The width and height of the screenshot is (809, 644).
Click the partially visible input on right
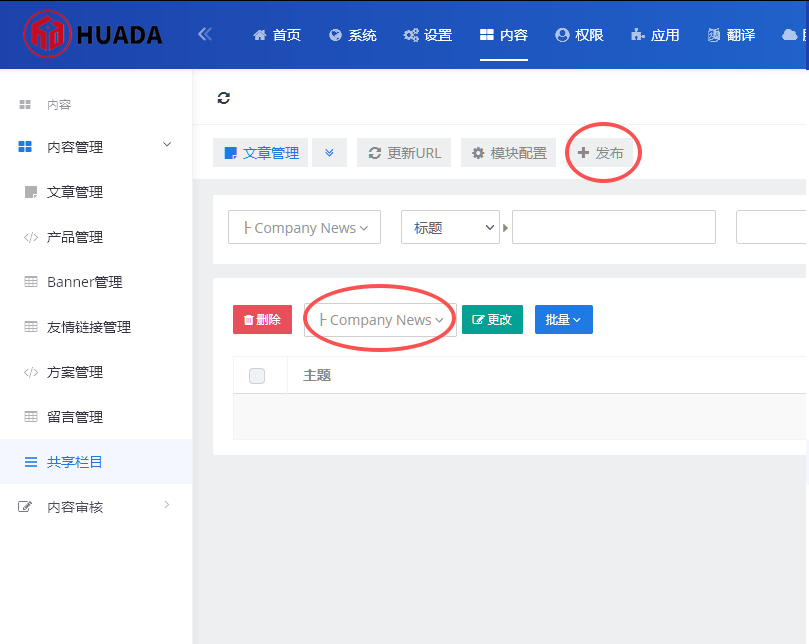pyautogui.click(x=772, y=227)
